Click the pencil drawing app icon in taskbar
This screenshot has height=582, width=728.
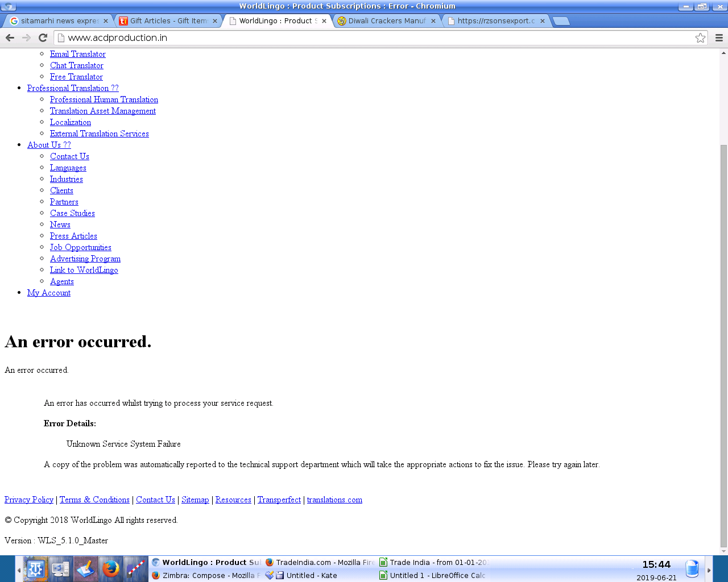pyautogui.click(x=85, y=568)
